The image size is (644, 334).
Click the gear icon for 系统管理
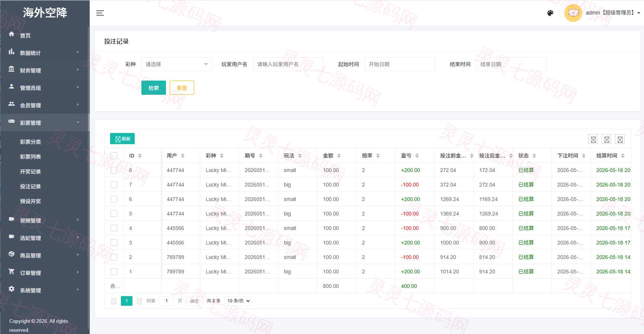(x=12, y=289)
